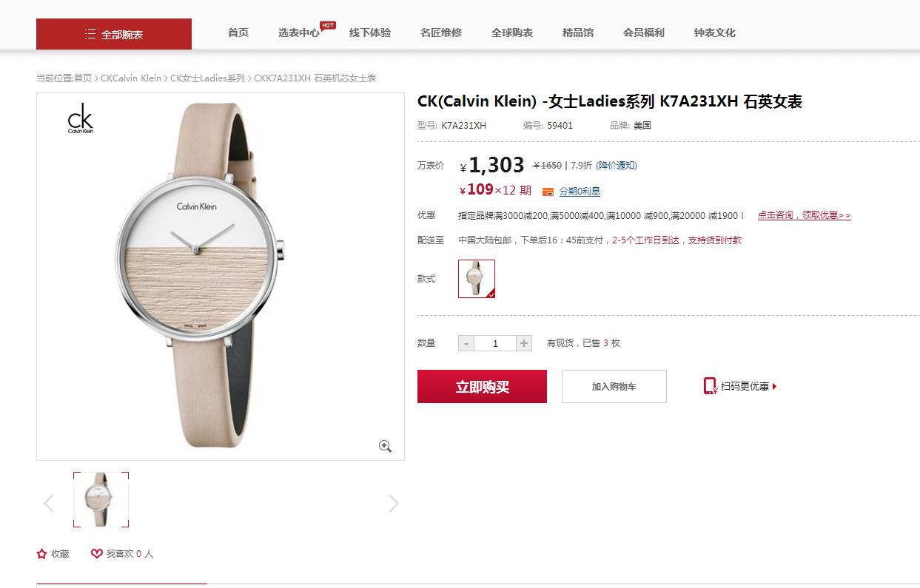Click the 扫码更优惠 phone icon
The height and width of the screenshot is (588, 920).
pos(710,386)
